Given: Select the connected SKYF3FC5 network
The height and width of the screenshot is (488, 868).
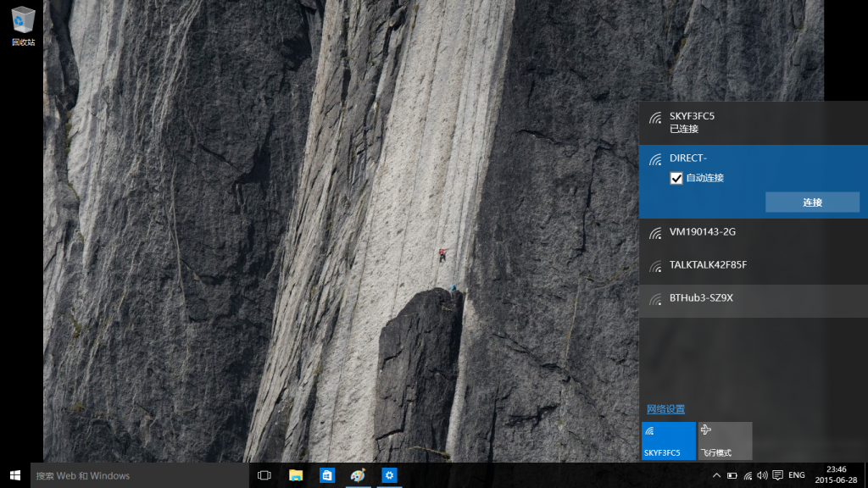Looking at the screenshot, I should [754, 122].
